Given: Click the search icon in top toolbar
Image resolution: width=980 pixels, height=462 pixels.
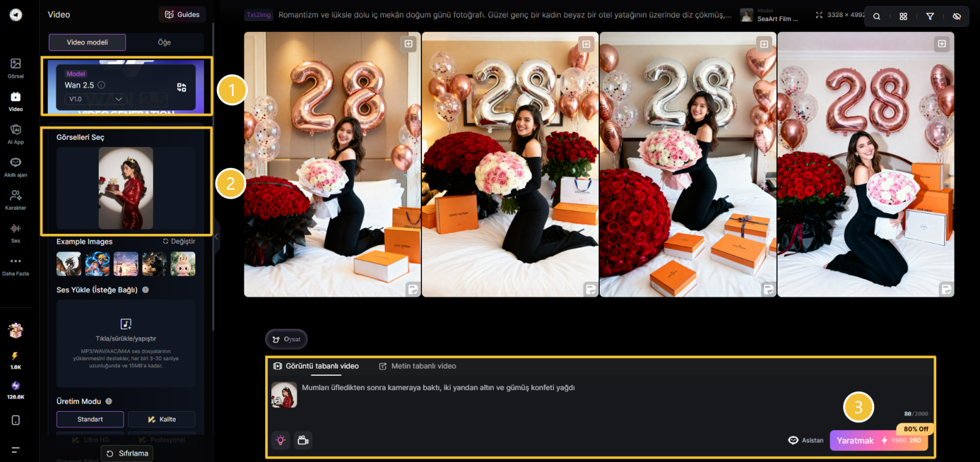Looking at the screenshot, I should click(877, 17).
